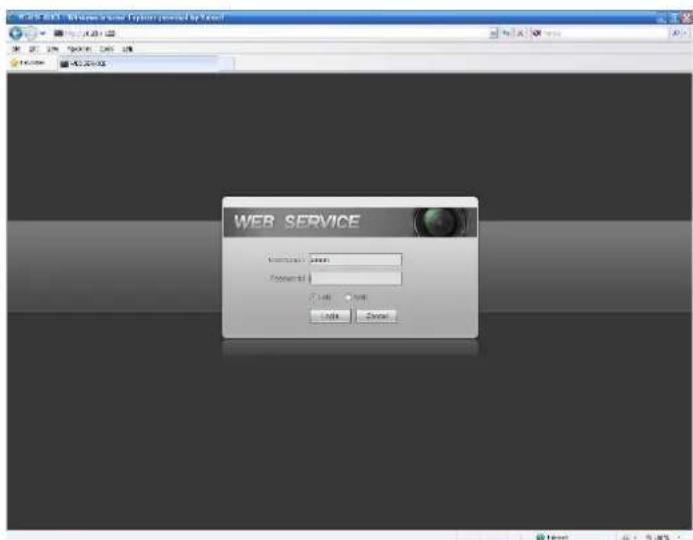The width and height of the screenshot is (693, 540).
Task: Click the Refresh icon in address bar
Action: (x=507, y=33)
